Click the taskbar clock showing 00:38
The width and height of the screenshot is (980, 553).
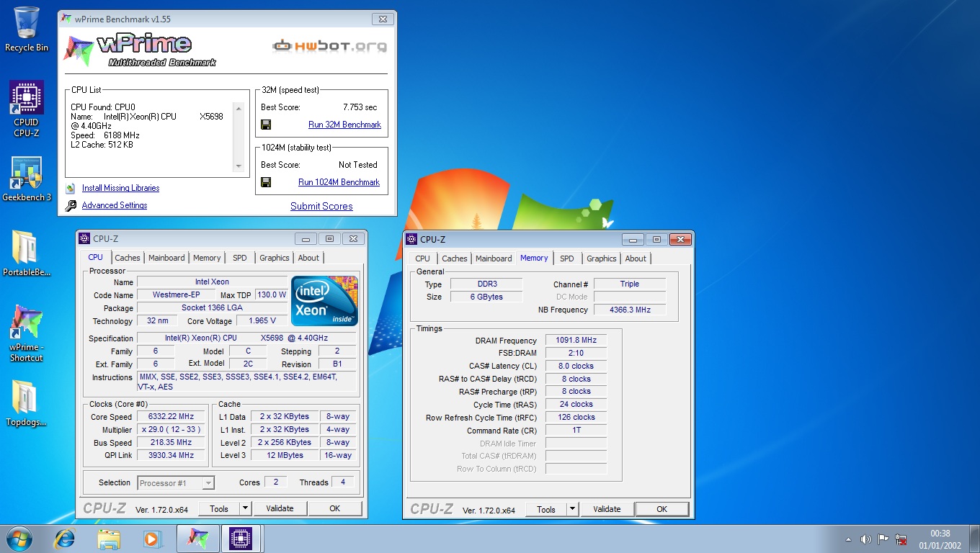coord(940,539)
